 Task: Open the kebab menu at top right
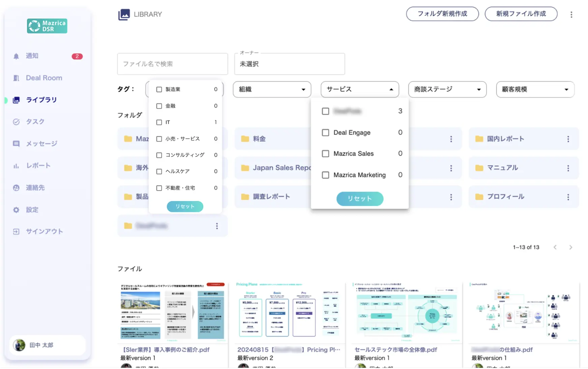click(x=571, y=14)
